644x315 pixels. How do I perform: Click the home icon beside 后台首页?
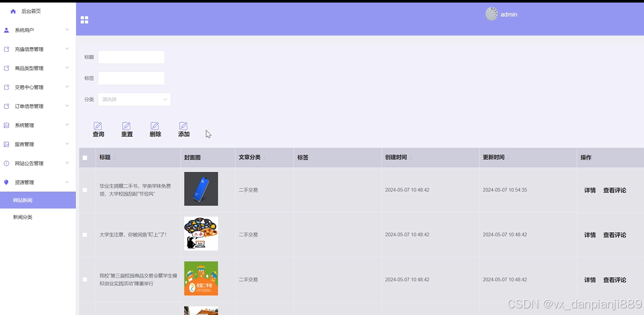[13, 11]
